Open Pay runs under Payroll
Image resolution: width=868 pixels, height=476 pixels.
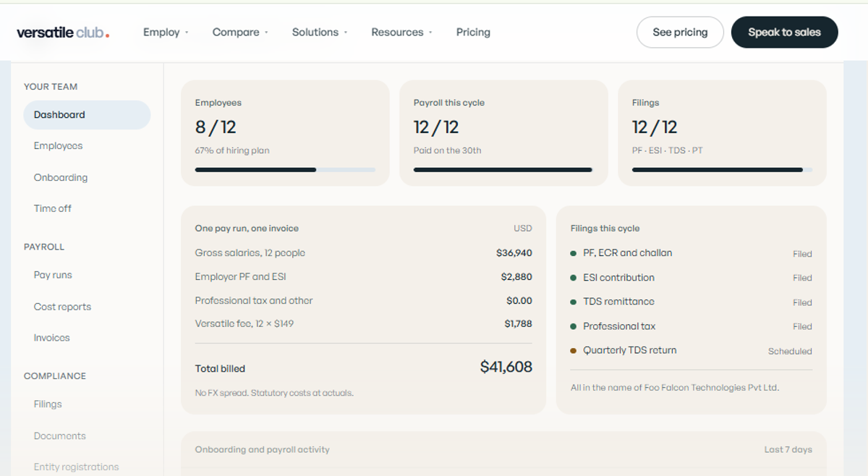coord(53,276)
